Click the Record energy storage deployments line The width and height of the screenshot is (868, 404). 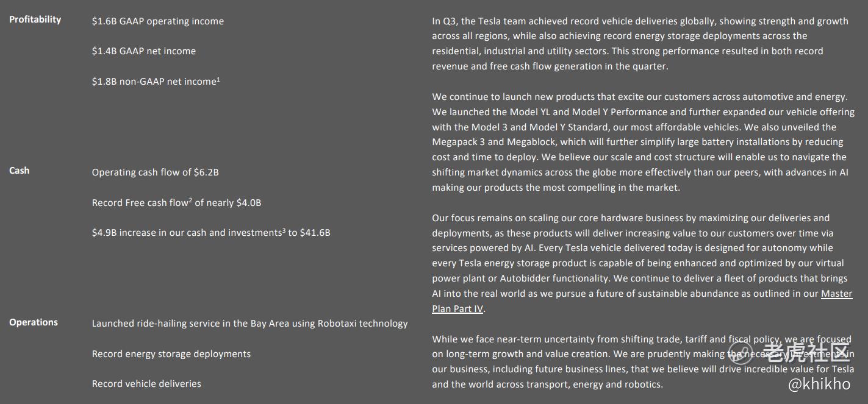171,354
